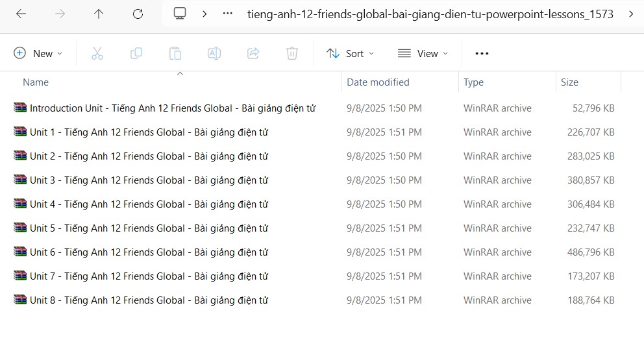Refresh the current folder
The width and height of the screenshot is (644, 338).
138,14
